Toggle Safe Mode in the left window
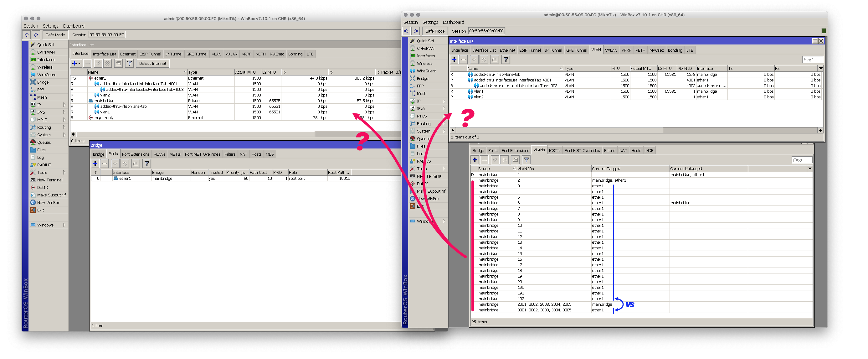868x359 pixels. pyautogui.click(x=55, y=35)
